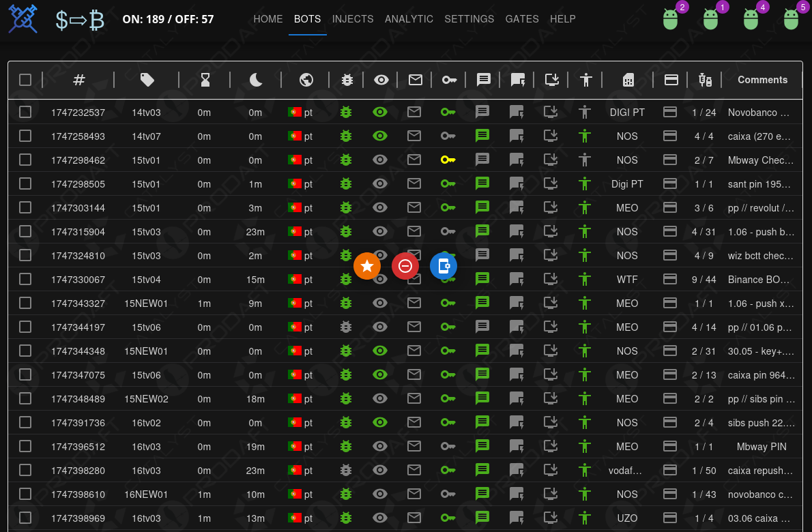
Task: Click the 'UZO' operator cell
Action: click(x=627, y=518)
